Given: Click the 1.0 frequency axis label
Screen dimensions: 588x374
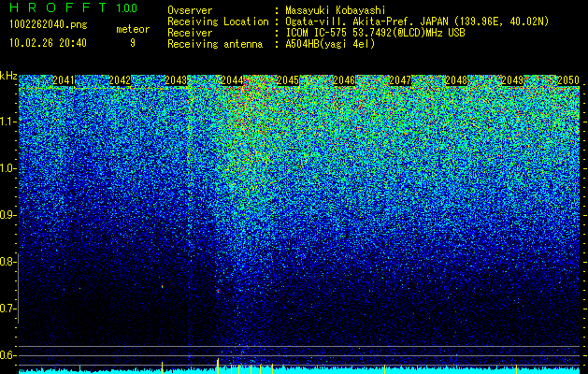Looking at the screenshot, I should (8, 168).
